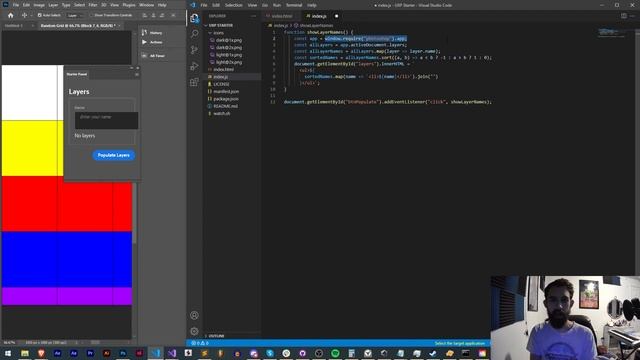Click showLayerNames in the breadcrumb
640x360 pixels.
point(316,25)
